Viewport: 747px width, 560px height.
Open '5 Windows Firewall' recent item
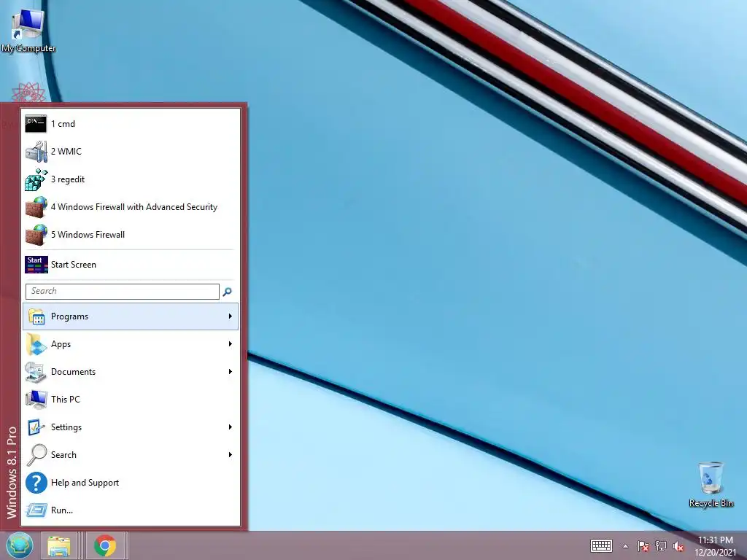pyautogui.click(x=131, y=235)
